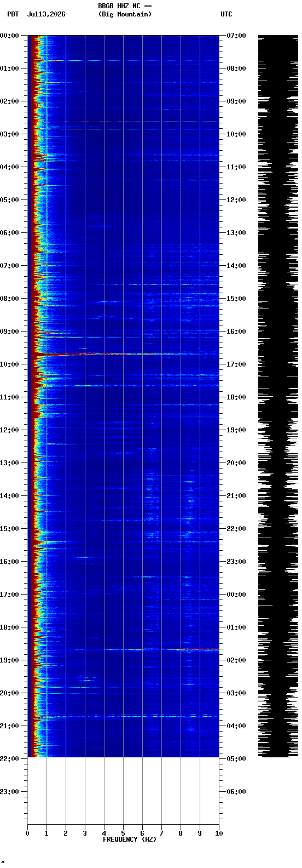Click the PDT timezone label
The height and width of the screenshot is (868, 302).
pyautogui.click(x=13, y=14)
